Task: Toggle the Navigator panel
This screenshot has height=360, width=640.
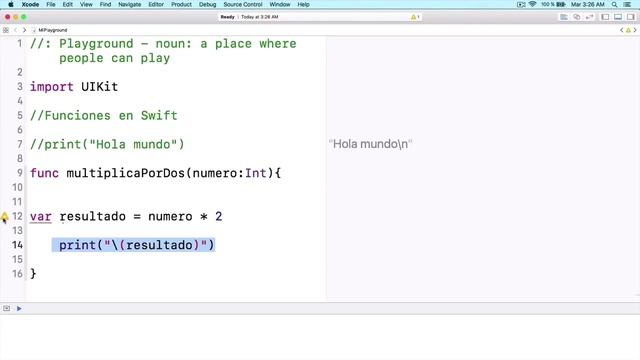Action: point(605,17)
